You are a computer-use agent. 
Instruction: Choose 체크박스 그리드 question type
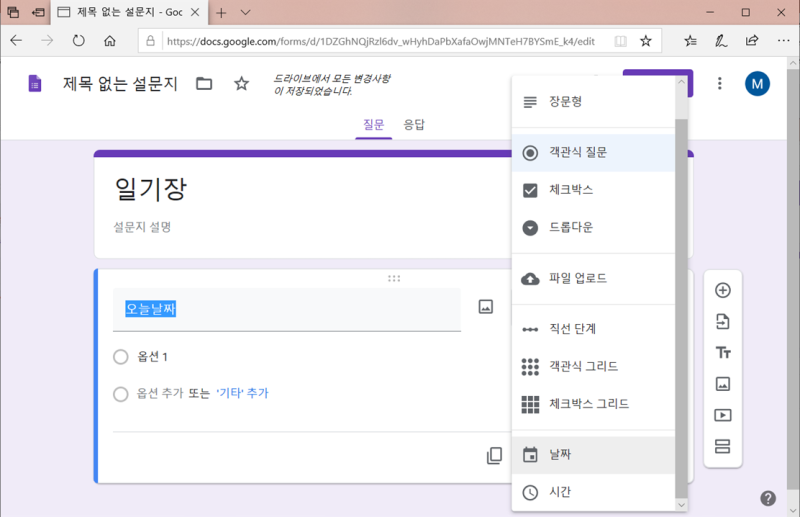[x=593, y=404]
